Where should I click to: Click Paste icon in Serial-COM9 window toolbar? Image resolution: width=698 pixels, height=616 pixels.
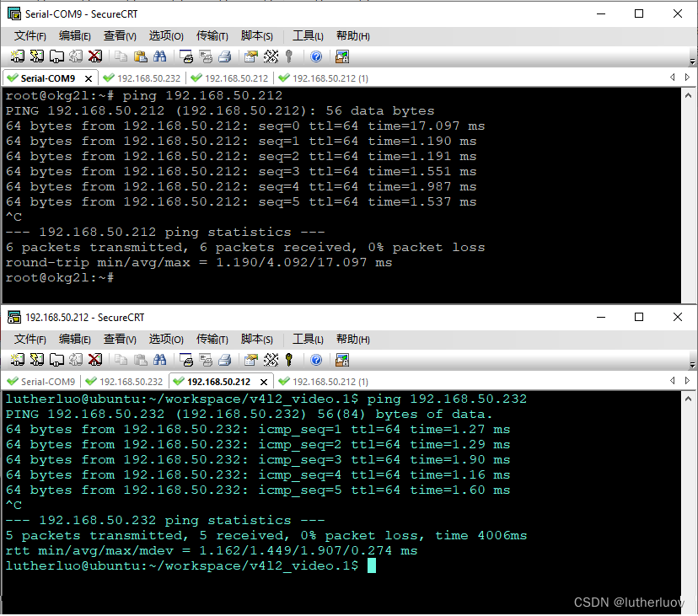pyautogui.click(x=141, y=56)
